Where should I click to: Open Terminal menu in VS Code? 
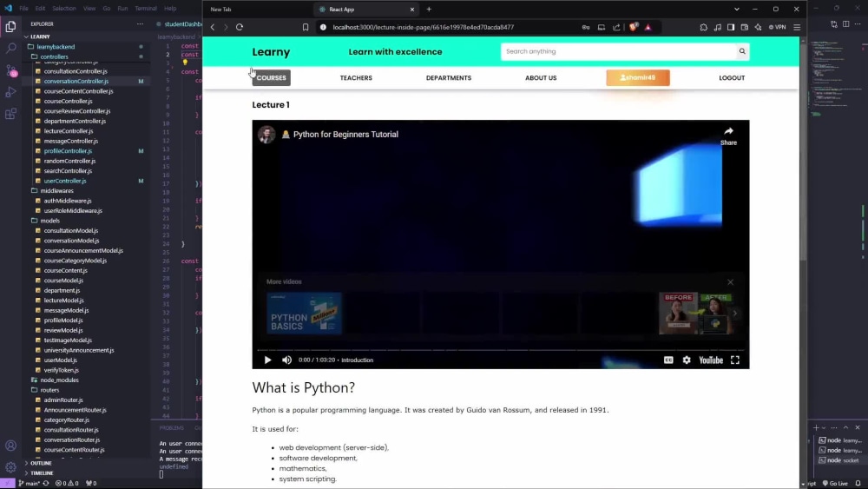coord(146,9)
